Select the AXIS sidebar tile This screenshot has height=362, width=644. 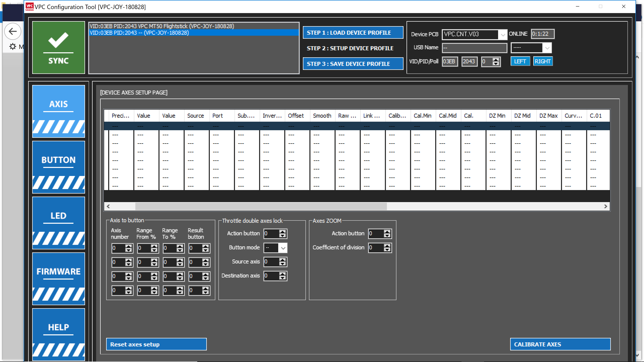[58, 111]
